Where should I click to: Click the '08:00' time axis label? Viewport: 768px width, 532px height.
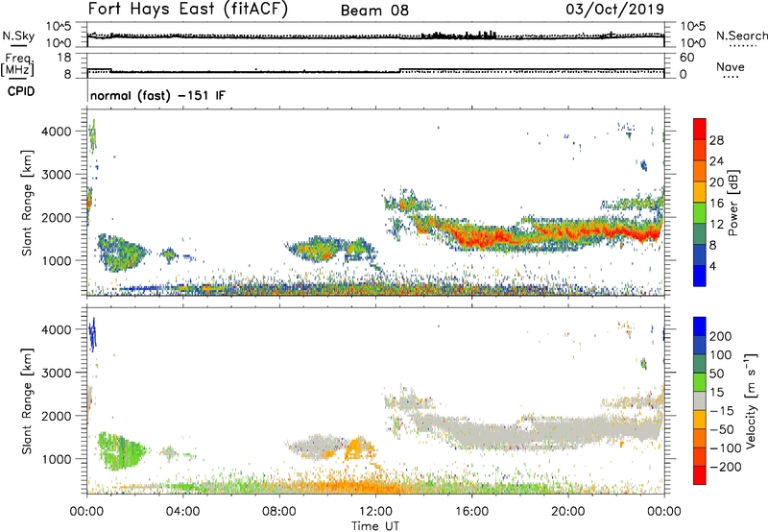tap(278, 512)
